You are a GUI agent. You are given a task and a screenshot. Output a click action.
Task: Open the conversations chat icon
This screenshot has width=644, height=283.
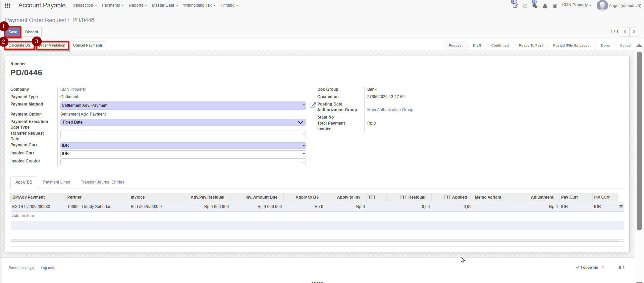coord(535,5)
